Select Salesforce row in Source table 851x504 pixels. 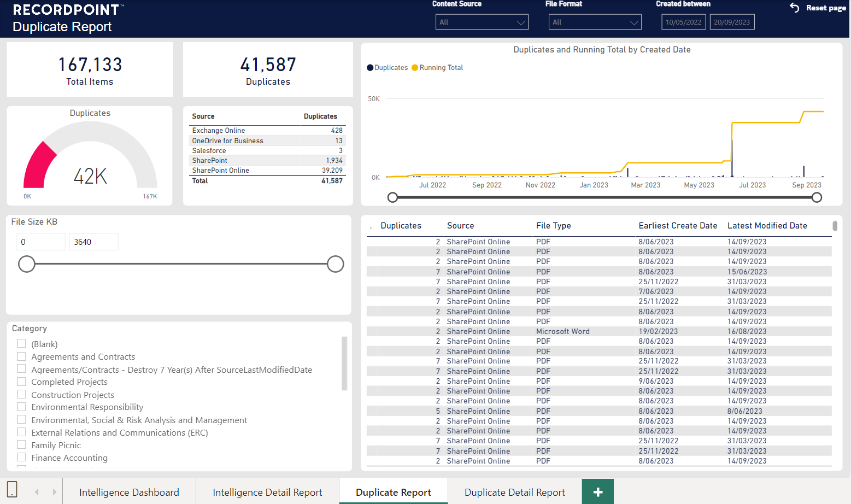[267, 150]
